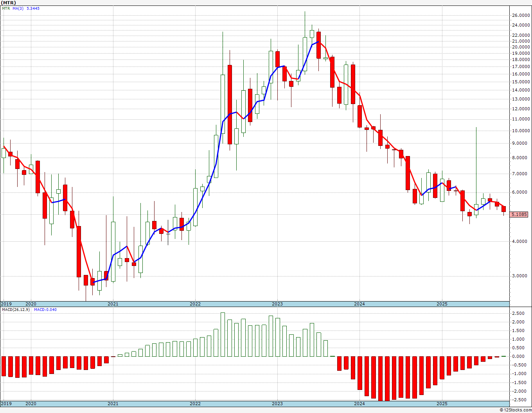Screen dimensions: 532x413
Task: Select the 20.0000 price axis label
Action: 521,47
